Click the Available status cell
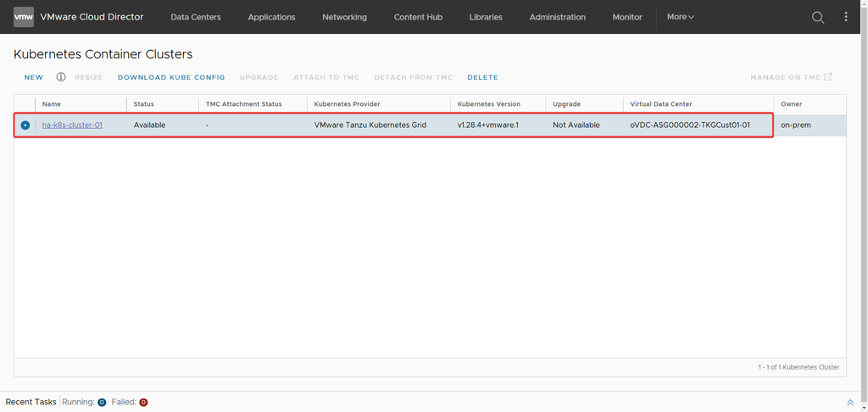 pos(149,125)
